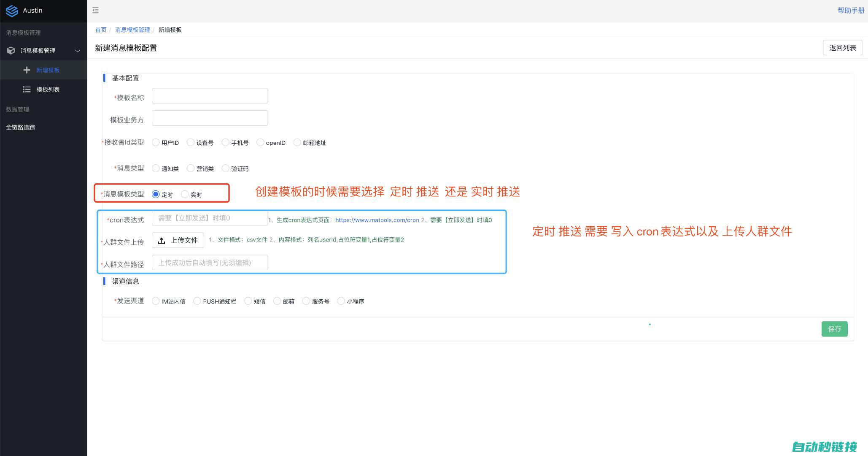Choose 短信 send channel
Screen dimensions: 868x456
(248, 301)
